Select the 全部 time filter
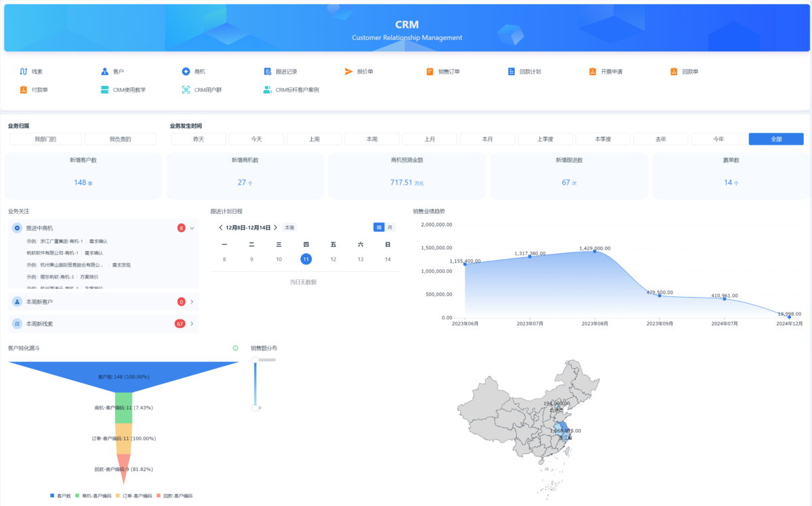812x506 pixels. click(x=776, y=139)
